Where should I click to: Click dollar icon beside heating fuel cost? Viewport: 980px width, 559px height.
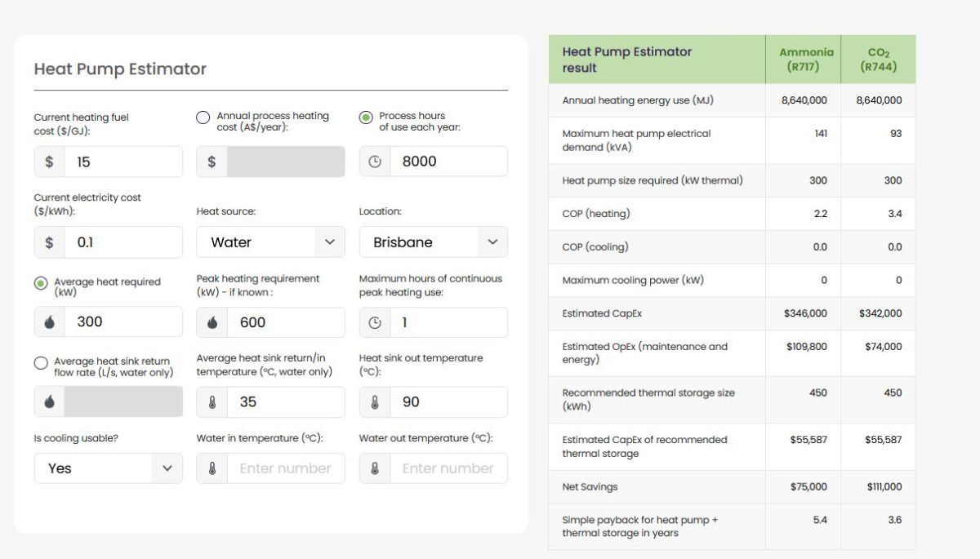click(49, 162)
